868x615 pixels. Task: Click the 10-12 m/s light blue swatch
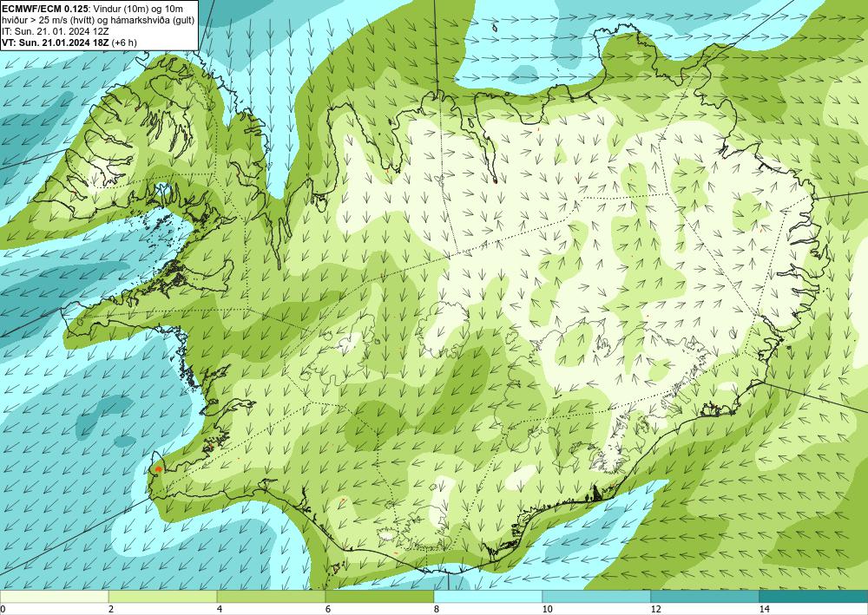tap(597, 596)
